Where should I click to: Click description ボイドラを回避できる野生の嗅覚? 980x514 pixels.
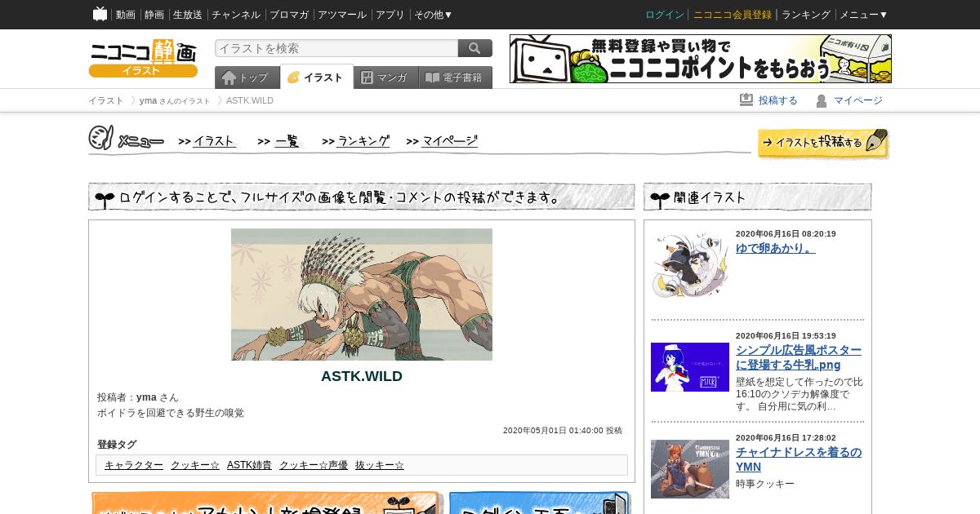point(171,413)
